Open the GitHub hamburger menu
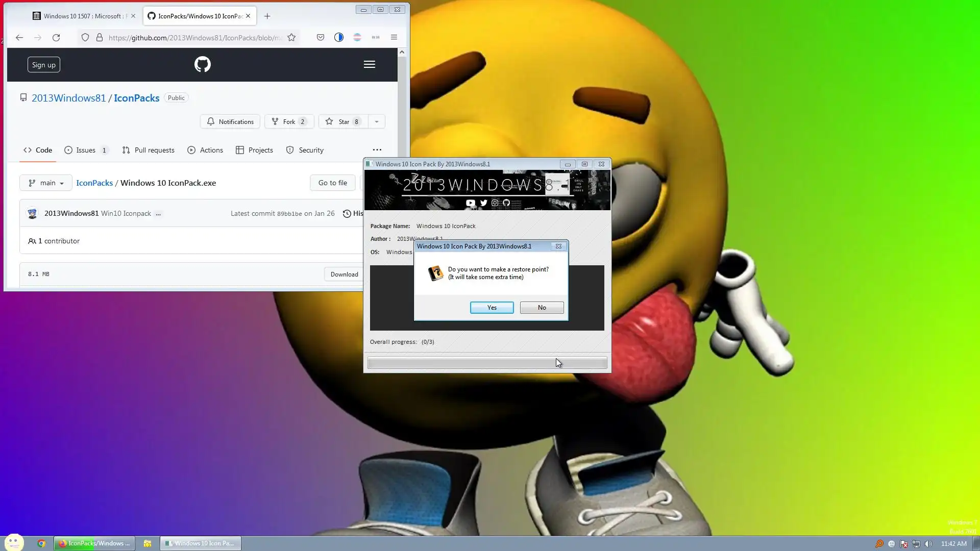Viewport: 980px width, 551px height. 369,64
